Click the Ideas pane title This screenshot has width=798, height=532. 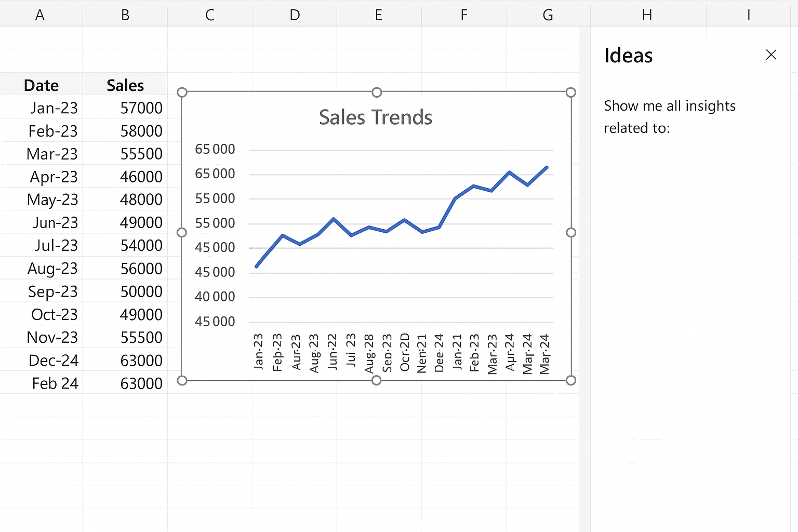(x=628, y=55)
